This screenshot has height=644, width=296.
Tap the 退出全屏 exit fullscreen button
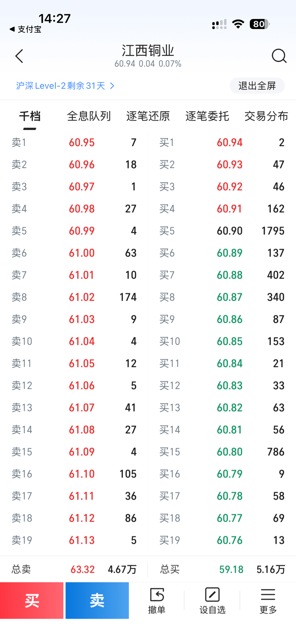pos(257,86)
